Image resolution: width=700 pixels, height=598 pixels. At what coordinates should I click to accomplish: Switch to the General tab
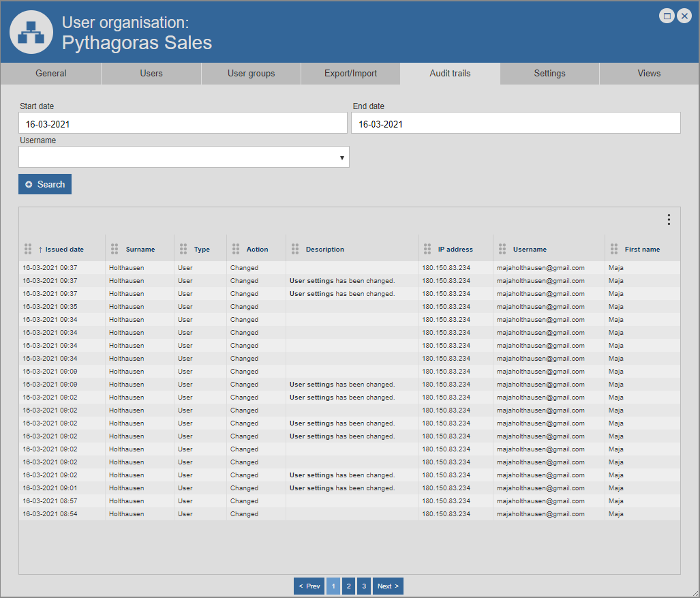[x=51, y=73]
